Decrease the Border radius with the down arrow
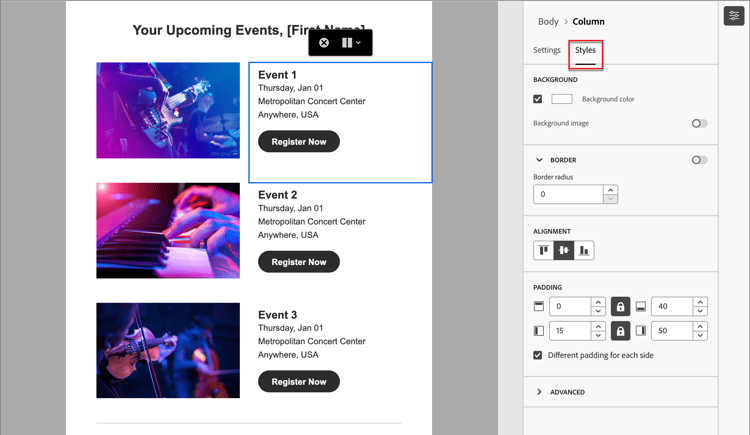 [x=610, y=199]
